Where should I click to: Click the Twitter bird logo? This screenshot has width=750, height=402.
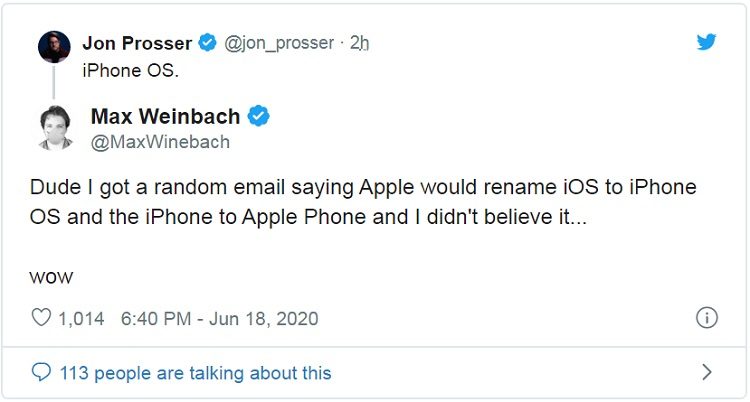[x=706, y=41]
